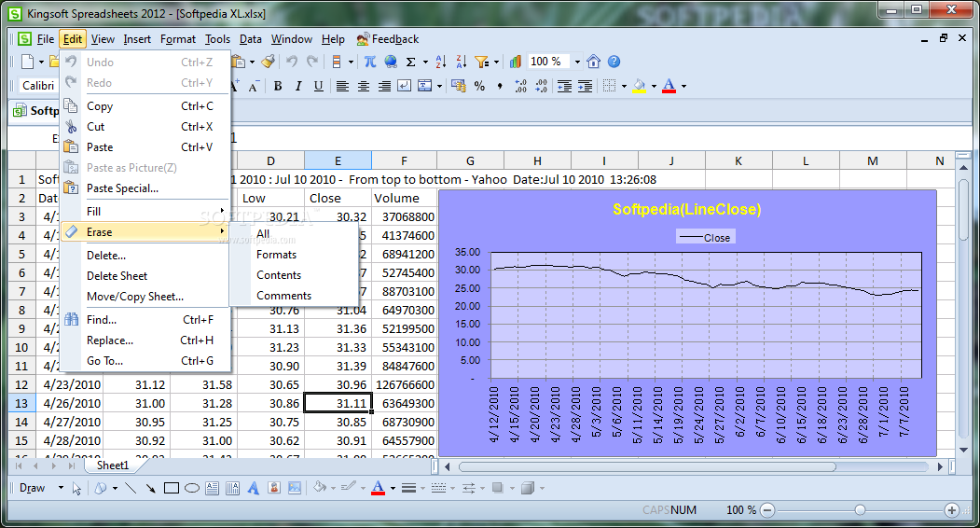Toggle bold formatting
The height and width of the screenshot is (528, 980).
coord(278,86)
